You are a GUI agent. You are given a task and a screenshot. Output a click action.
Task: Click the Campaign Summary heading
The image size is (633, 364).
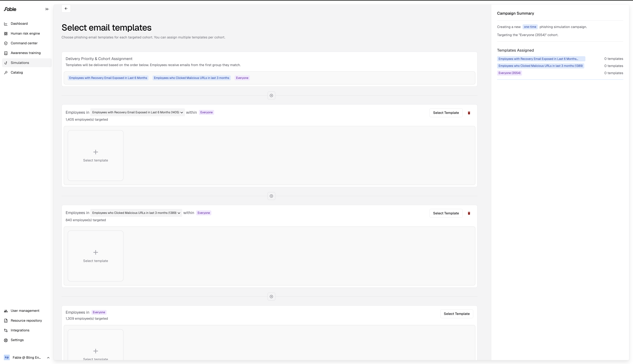[515, 14]
